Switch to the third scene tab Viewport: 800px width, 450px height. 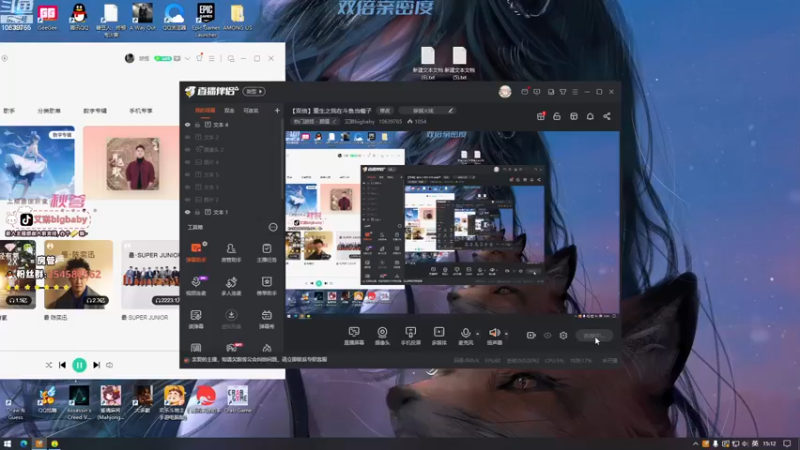point(251,111)
